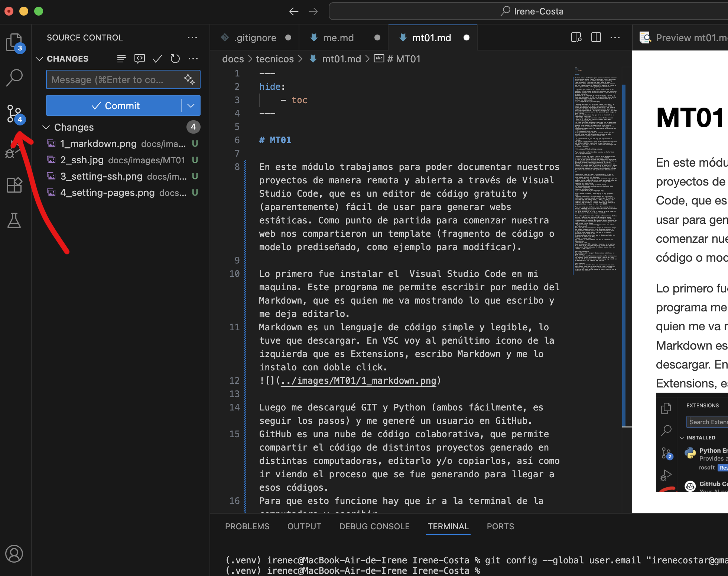
Task: Open the PROBLEMS panel tab
Action: 247,526
